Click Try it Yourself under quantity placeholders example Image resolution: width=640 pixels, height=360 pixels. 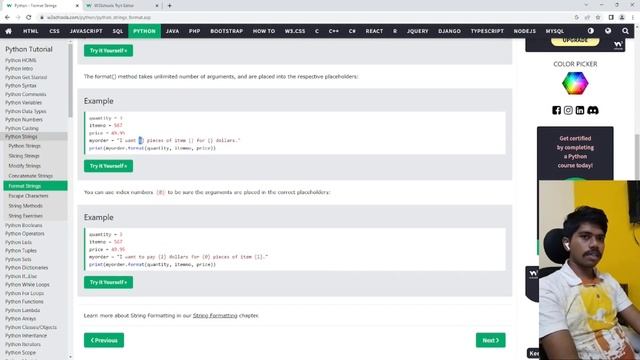point(108,166)
